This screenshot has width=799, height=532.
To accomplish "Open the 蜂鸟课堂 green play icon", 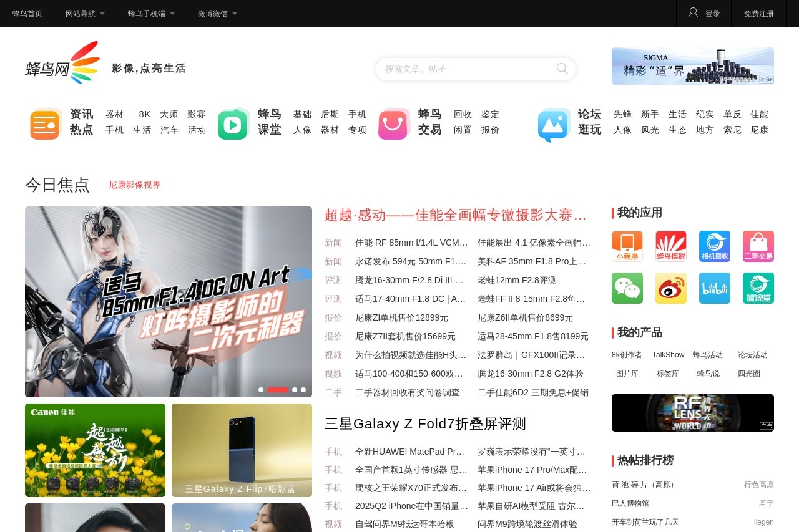I will pyautogui.click(x=233, y=123).
